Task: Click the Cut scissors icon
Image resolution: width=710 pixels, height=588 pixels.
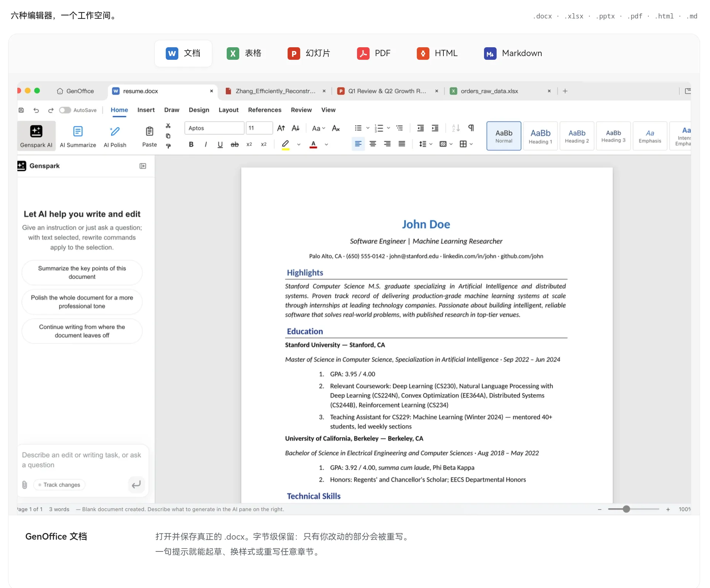Action: pyautogui.click(x=168, y=126)
